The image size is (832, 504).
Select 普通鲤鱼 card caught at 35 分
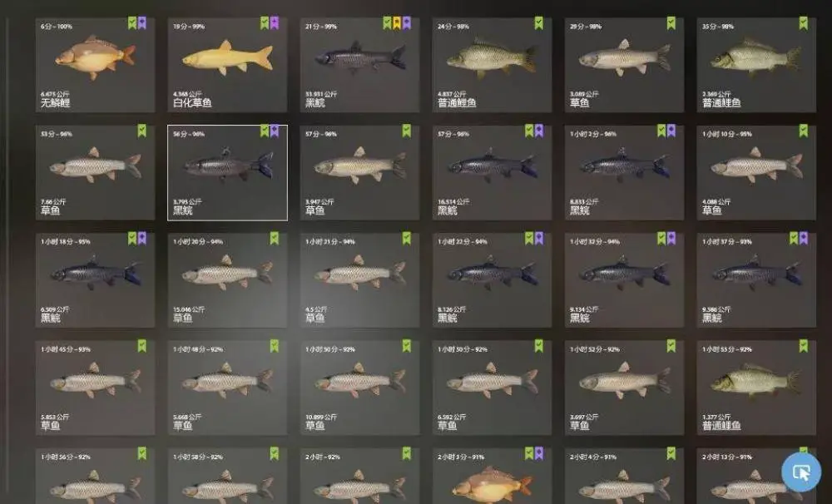pos(756,65)
